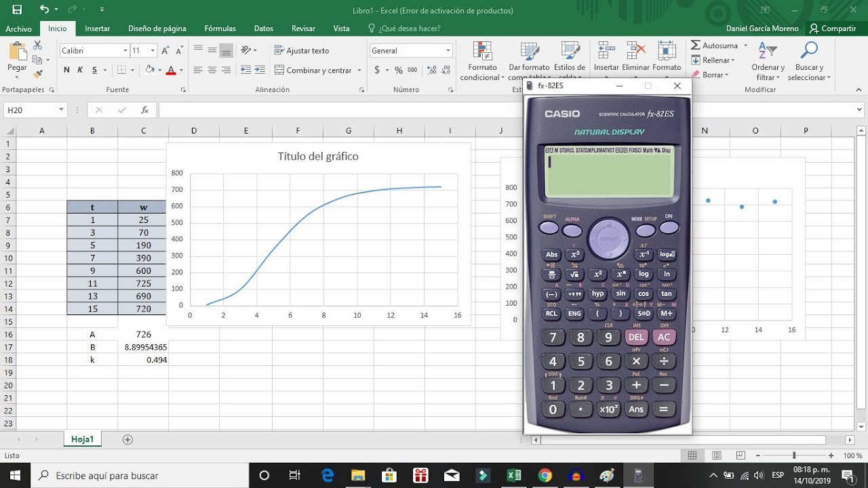868x488 pixels.
Task: Open Ordenar y filtrar
Action: tap(768, 62)
